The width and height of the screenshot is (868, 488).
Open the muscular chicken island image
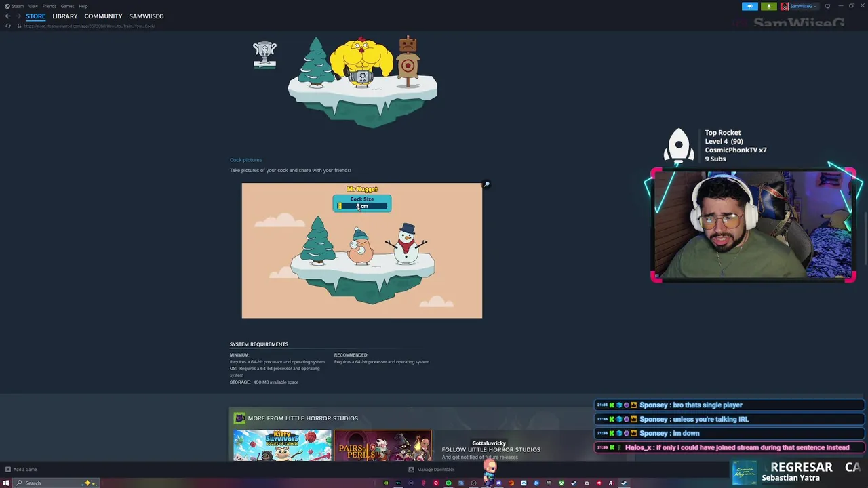tap(362, 81)
